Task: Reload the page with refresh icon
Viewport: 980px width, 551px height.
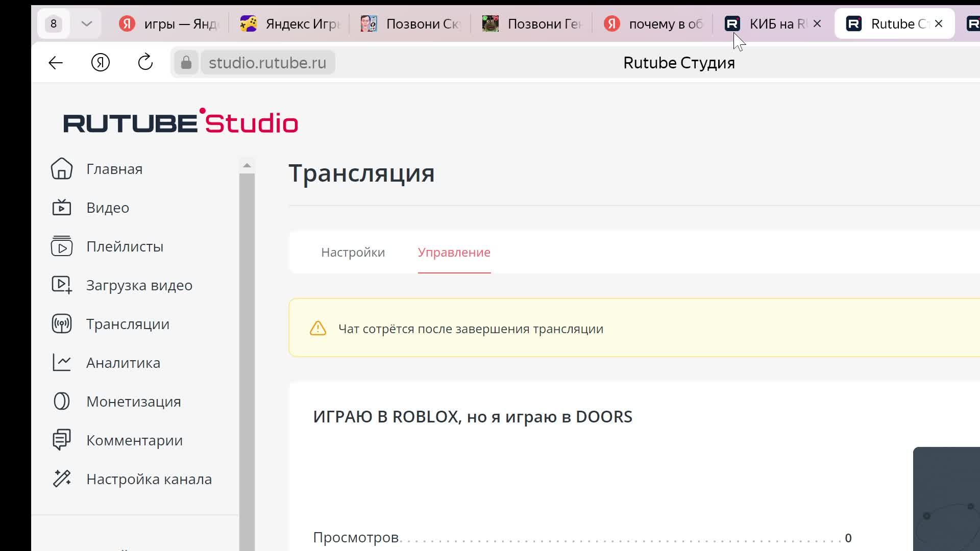Action: [145, 62]
